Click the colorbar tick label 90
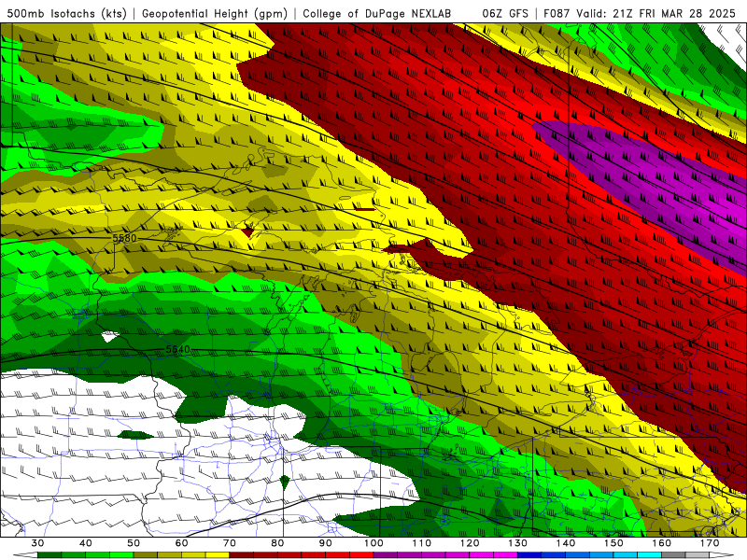 (x=326, y=543)
